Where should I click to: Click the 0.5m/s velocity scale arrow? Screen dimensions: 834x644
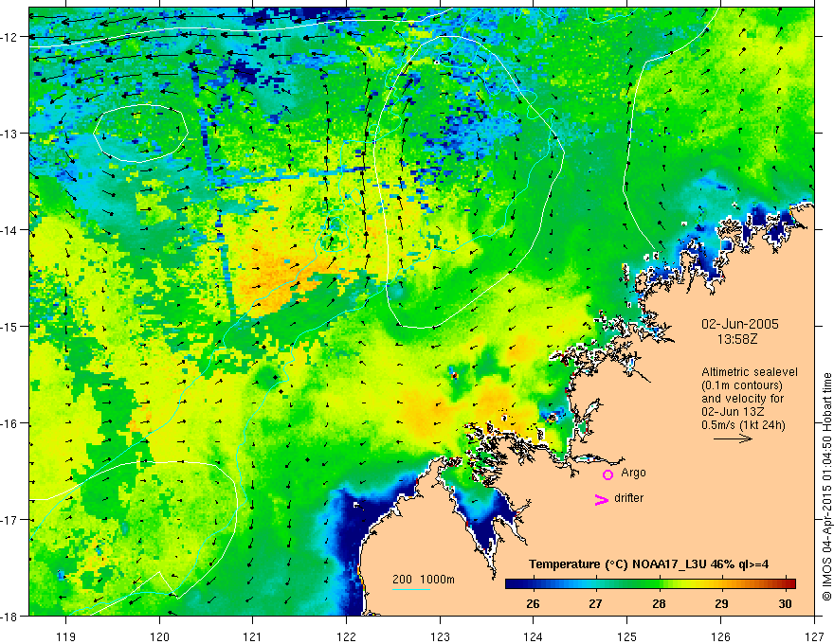click(733, 438)
